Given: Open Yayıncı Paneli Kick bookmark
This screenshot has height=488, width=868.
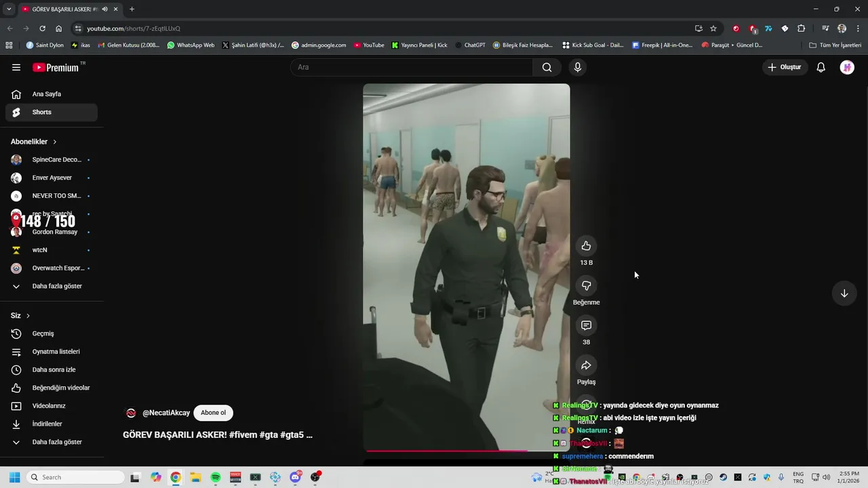Looking at the screenshot, I should tap(419, 45).
